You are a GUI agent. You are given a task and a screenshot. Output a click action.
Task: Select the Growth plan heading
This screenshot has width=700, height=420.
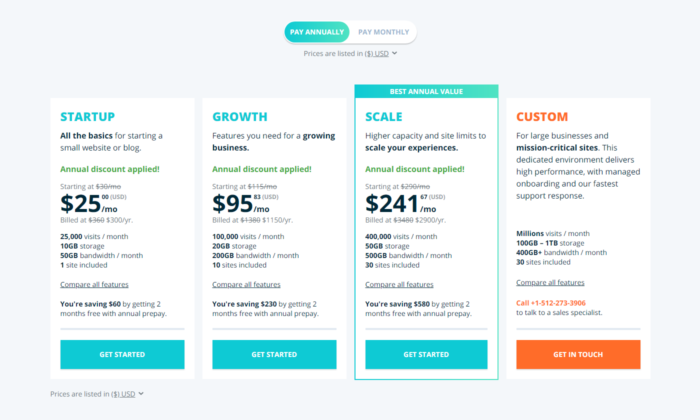(240, 116)
